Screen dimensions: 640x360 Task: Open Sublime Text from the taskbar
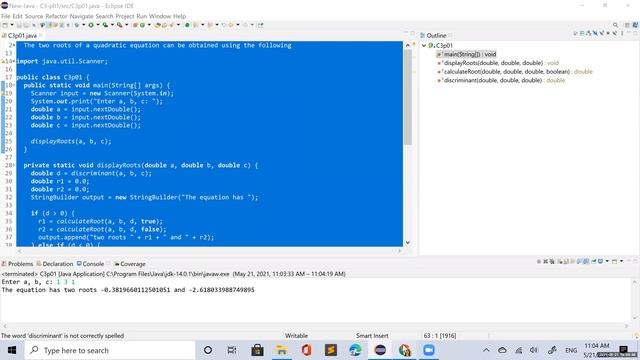331,350
